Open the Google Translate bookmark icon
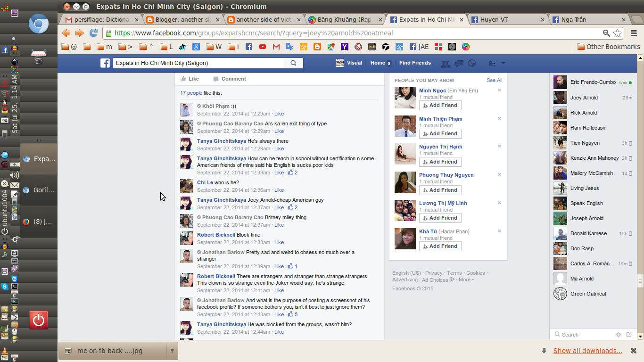This screenshot has width=644, height=362. point(290,47)
